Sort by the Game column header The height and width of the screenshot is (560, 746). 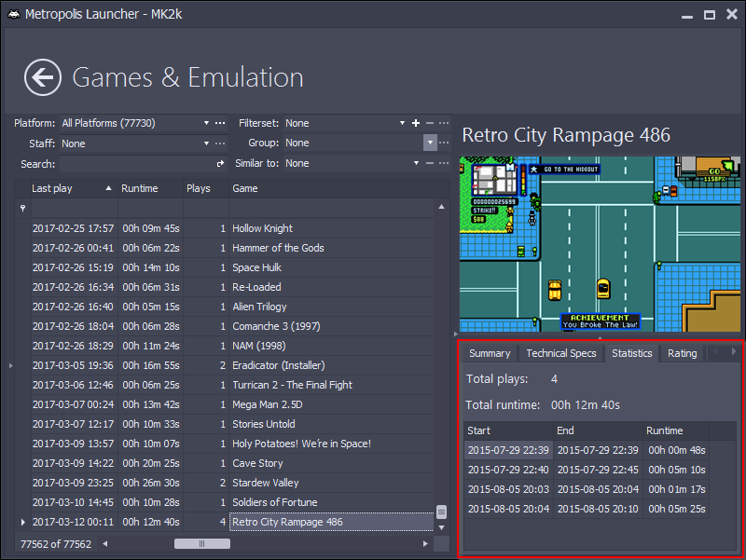(332, 188)
